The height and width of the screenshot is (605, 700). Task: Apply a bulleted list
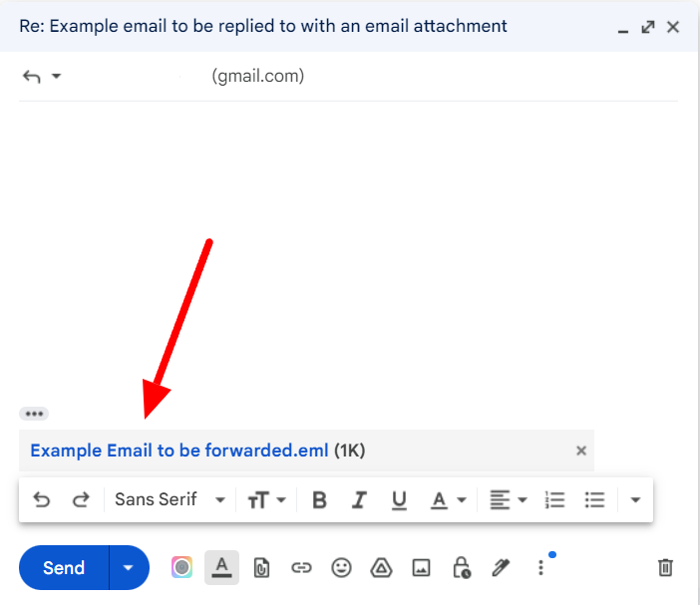(x=594, y=499)
